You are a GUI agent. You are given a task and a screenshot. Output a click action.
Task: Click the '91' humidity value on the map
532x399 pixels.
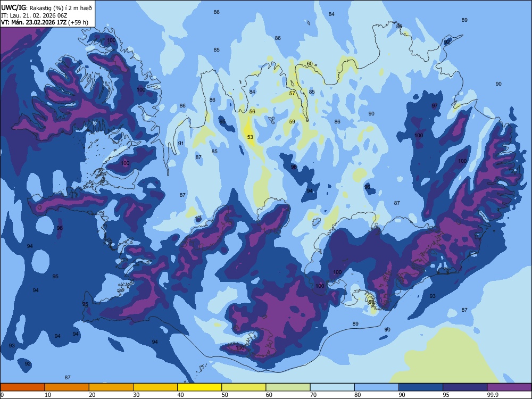pos(181,143)
